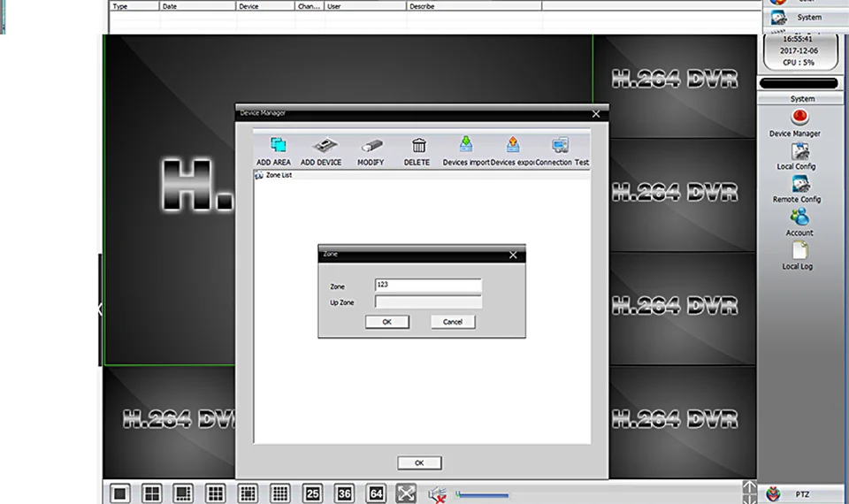Click OK at bottom of Device Manager
Screen dimensions: 849x504
click(419, 462)
